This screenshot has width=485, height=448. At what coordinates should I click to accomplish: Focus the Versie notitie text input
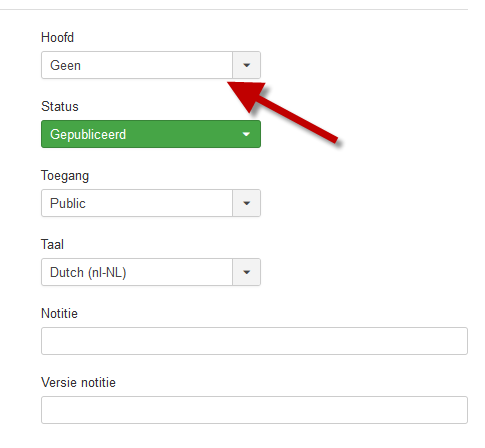point(254,410)
